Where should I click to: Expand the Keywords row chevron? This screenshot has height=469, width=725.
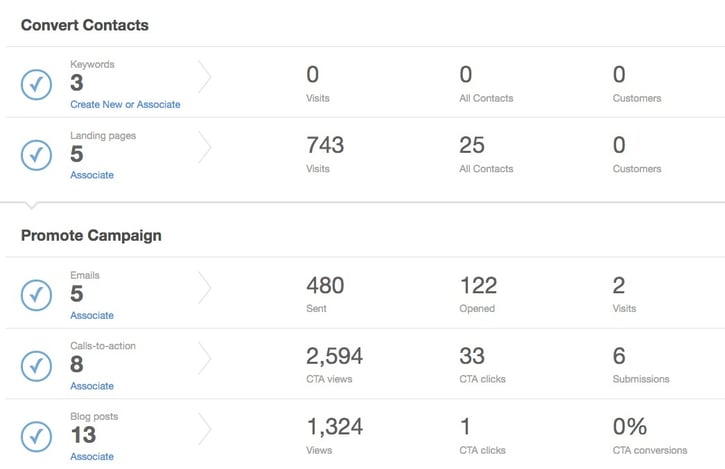[x=205, y=77]
